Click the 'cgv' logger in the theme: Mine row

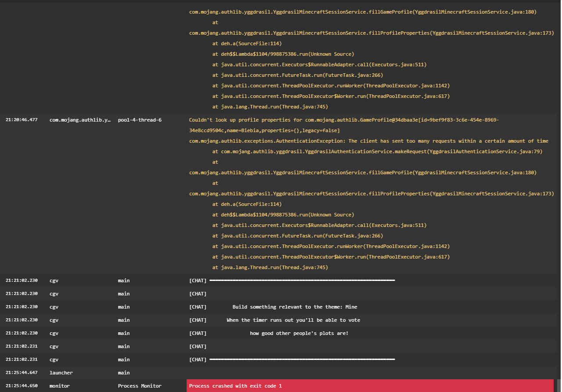[x=54, y=307]
